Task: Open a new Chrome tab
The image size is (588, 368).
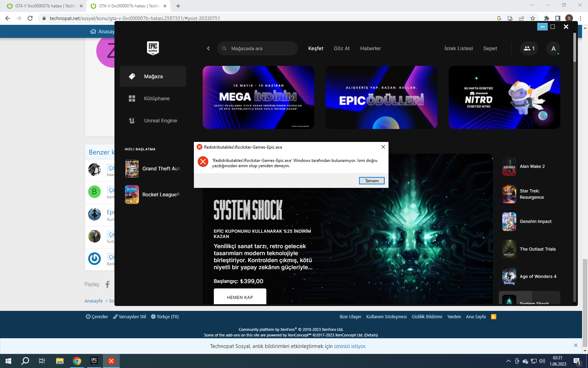Action: click(x=178, y=6)
